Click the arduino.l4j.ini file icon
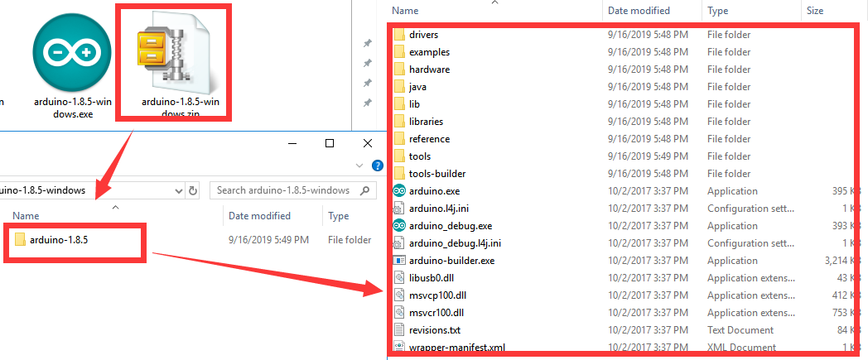 400,209
